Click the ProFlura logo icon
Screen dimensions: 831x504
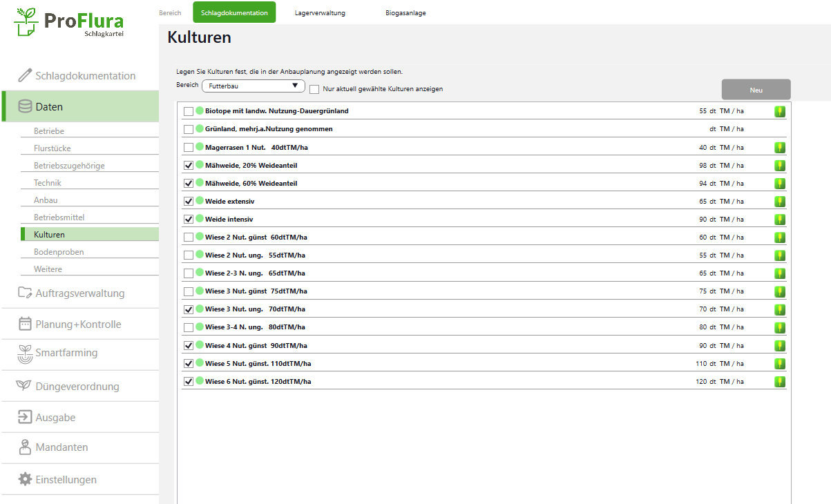(x=27, y=23)
